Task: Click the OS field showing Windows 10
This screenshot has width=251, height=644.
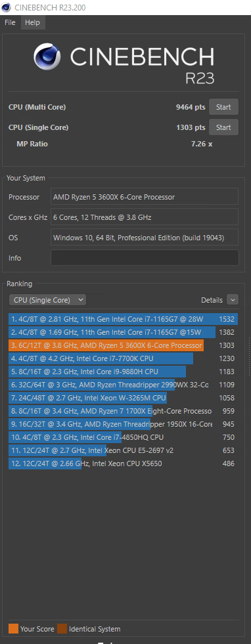Action: pos(145,238)
